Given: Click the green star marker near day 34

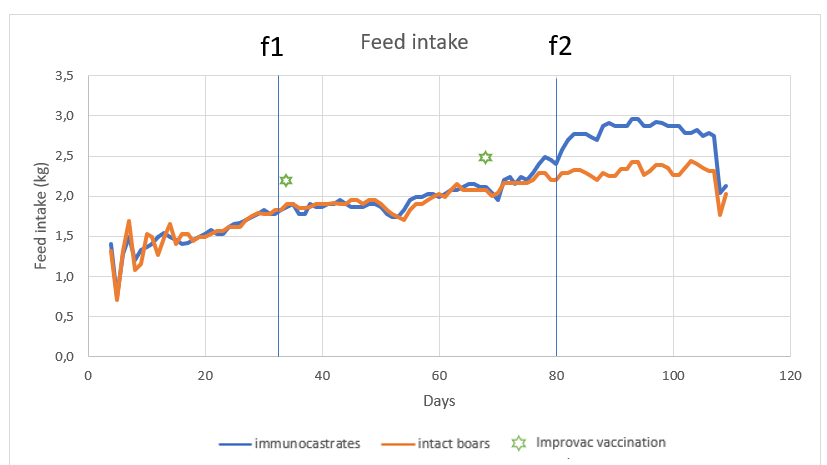Looking at the screenshot, I should (286, 180).
